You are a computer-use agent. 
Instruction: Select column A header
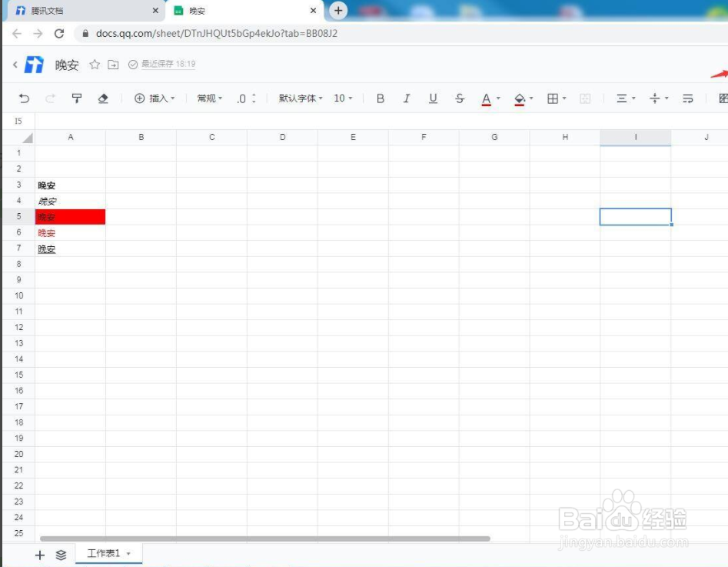pos(71,137)
